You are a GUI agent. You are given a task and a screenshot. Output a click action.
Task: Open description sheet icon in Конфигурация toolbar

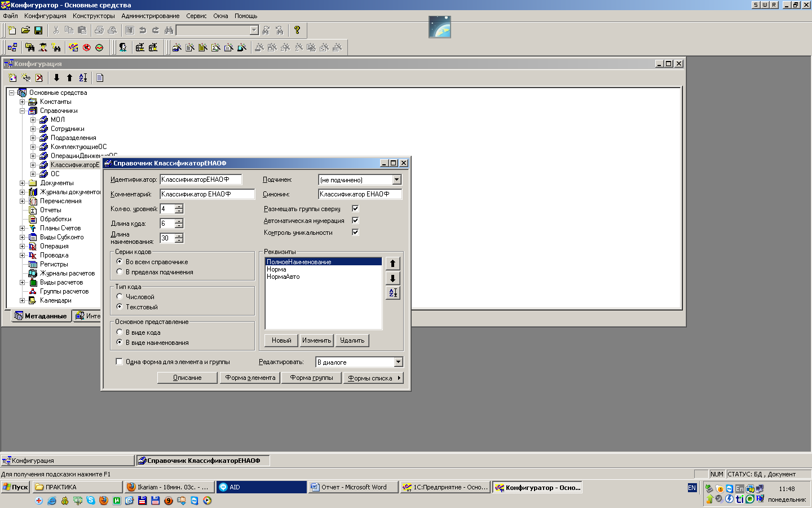100,78
